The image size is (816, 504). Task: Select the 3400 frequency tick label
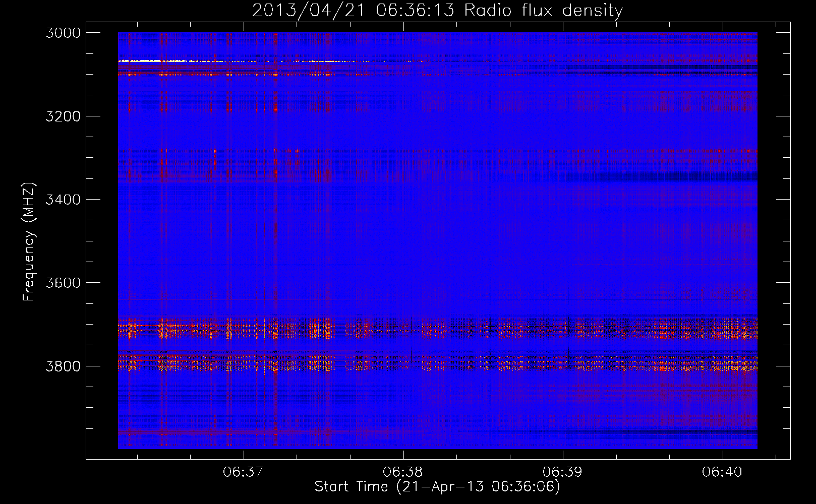(63, 200)
